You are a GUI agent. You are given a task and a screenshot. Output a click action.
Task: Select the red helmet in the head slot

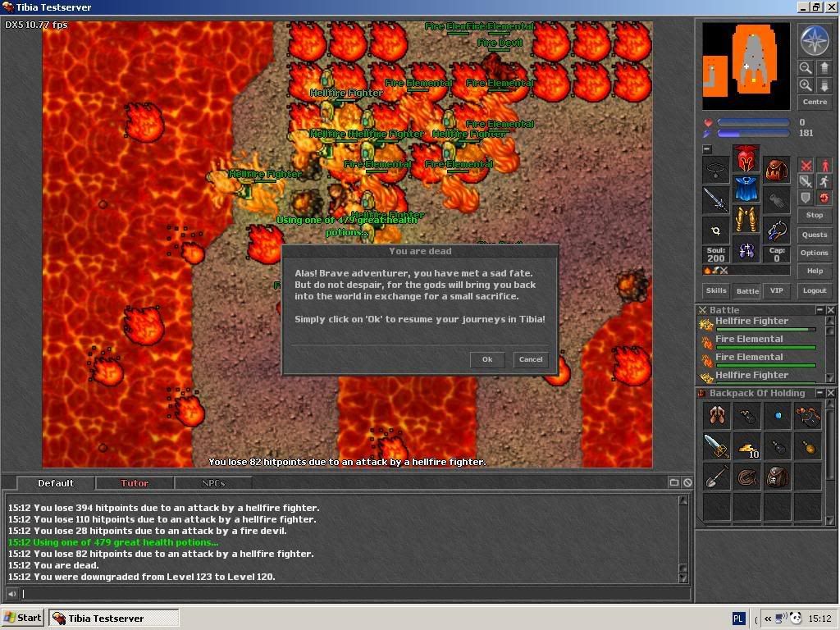point(746,158)
